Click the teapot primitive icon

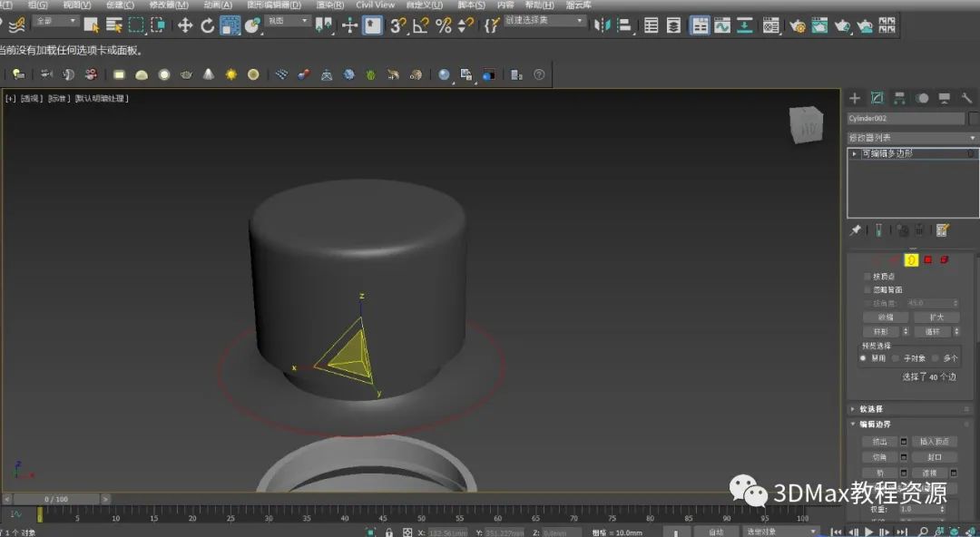click(x=186, y=74)
